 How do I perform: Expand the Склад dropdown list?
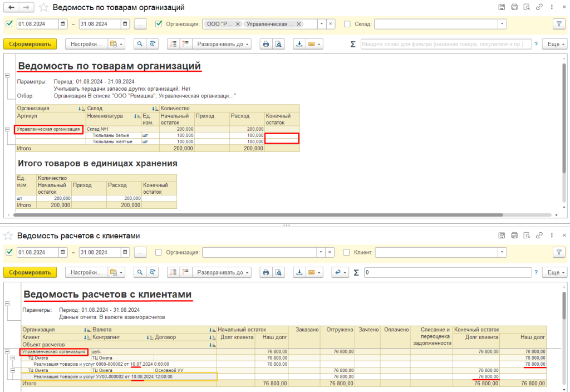(x=502, y=24)
